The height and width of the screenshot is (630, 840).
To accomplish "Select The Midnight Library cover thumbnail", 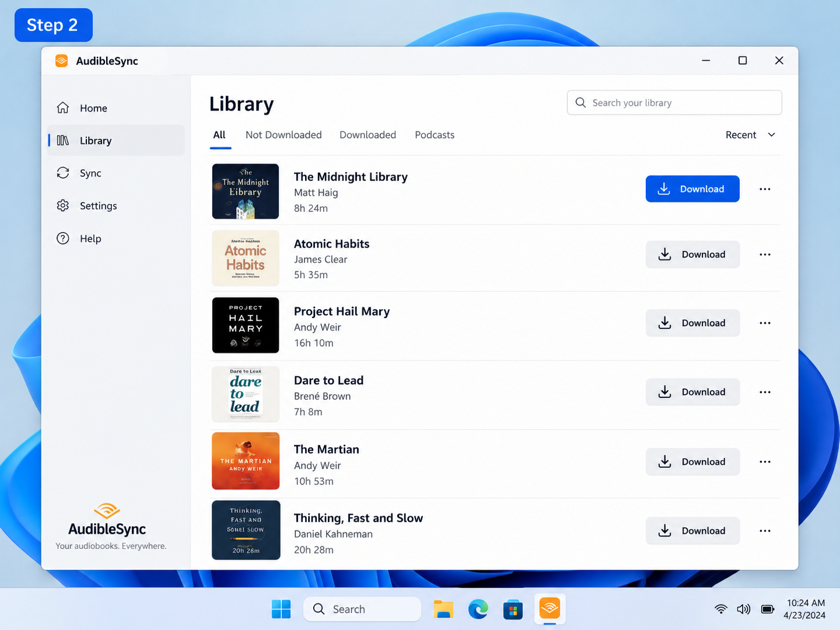I will click(x=245, y=191).
